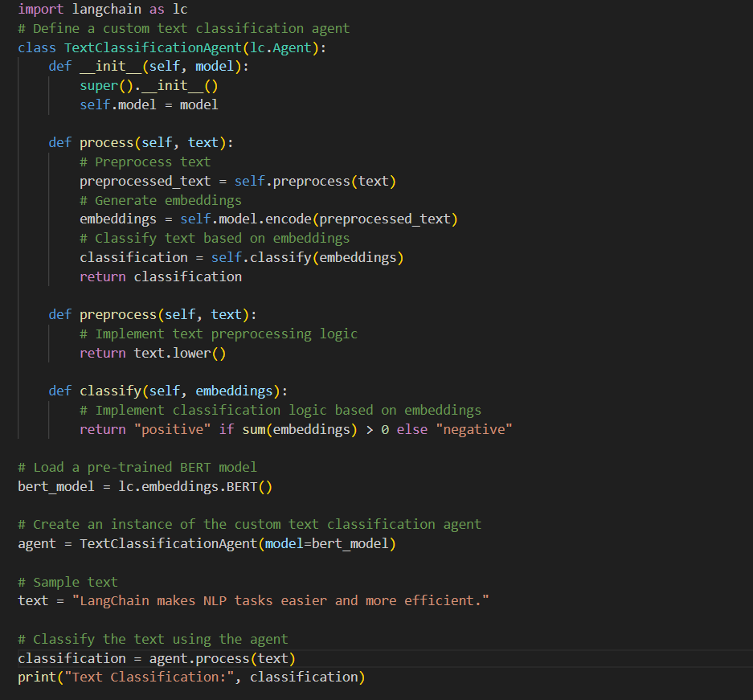This screenshot has width=753, height=700.
Task: Click the super().__init__() call
Action: click(x=149, y=85)
